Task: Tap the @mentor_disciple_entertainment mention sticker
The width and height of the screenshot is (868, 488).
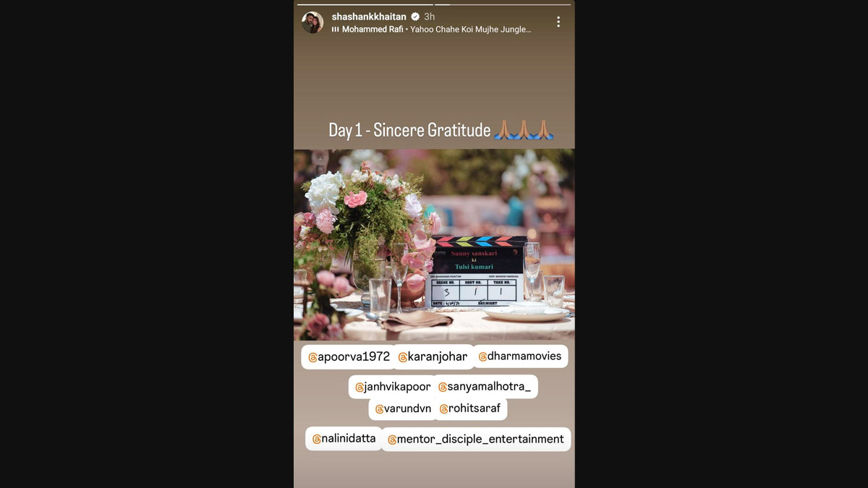Action: [x=476, y=439]
